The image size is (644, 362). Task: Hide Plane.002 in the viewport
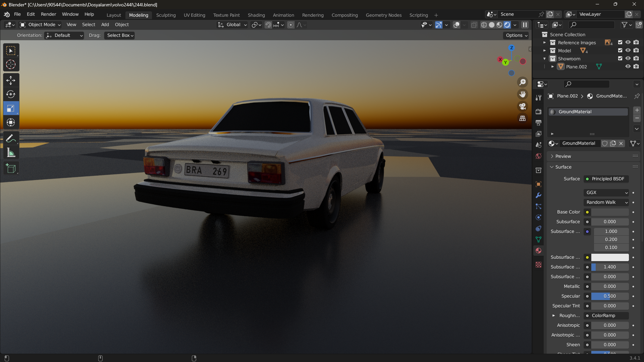coord(628,67)
